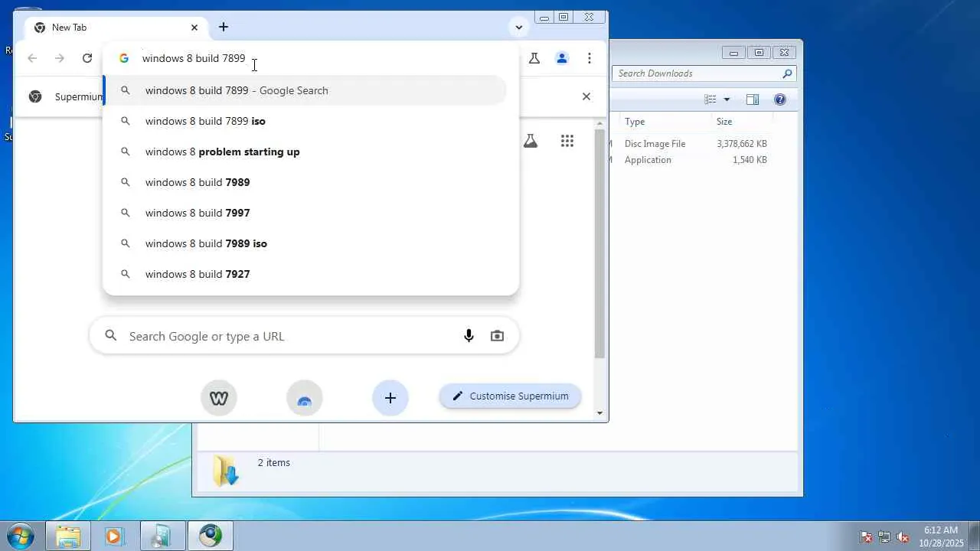Click the '3,378,662 KB' size value
Viewport: 980px width, 551px height.
(742, 144)
